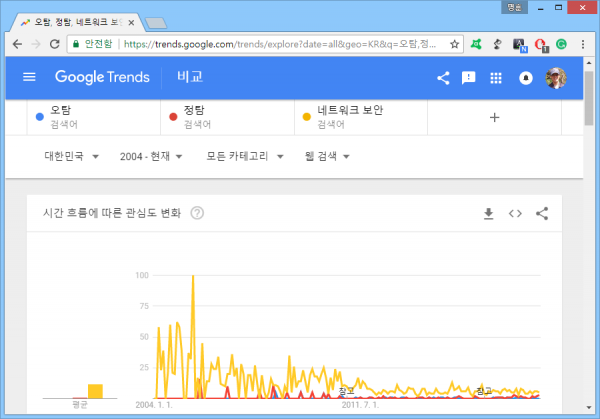Click the yellow average bar above 평균
600x419 pixels.
point(95,391)
